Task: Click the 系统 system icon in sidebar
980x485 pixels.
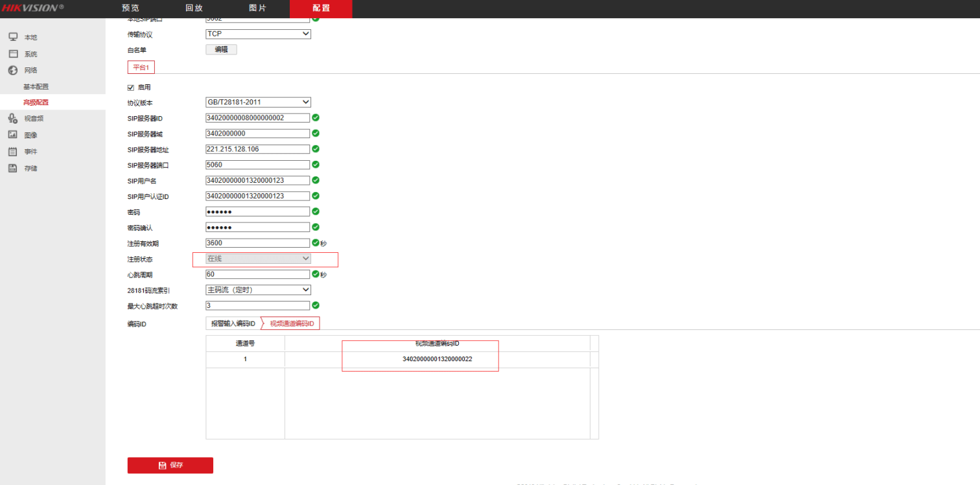Action: pos(13,54)
